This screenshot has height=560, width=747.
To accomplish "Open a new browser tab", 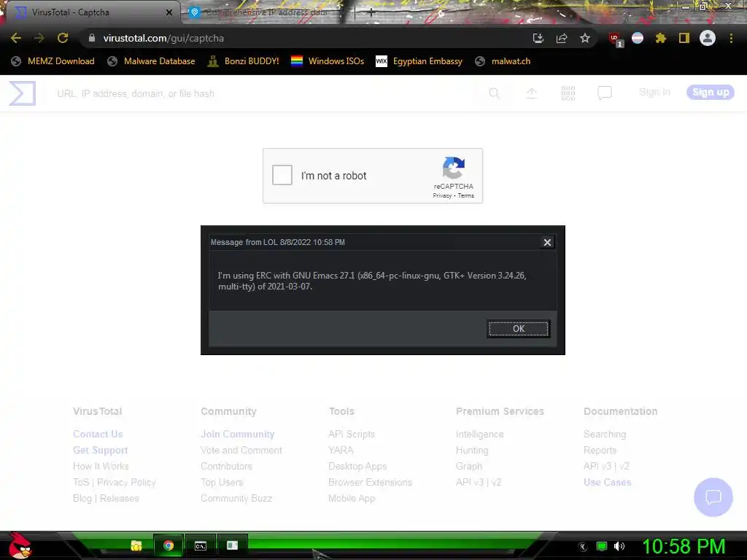I will 371,12.
